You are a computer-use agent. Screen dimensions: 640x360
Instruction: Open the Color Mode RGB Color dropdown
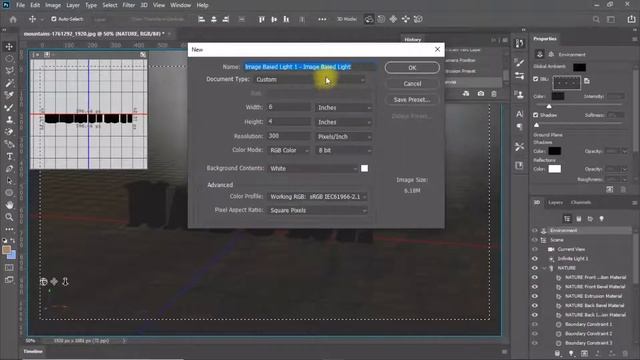(x=289, y=151)
